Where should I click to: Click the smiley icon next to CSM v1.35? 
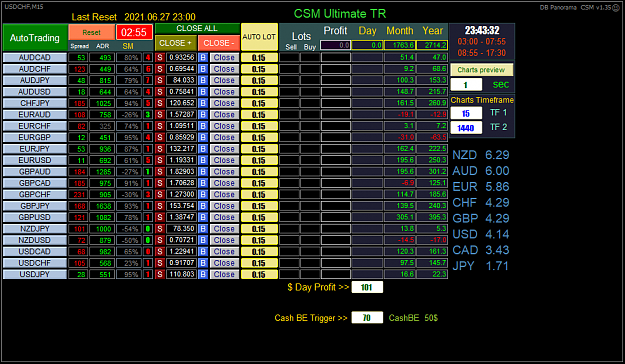pyautogui.click(x=616, y=7)
